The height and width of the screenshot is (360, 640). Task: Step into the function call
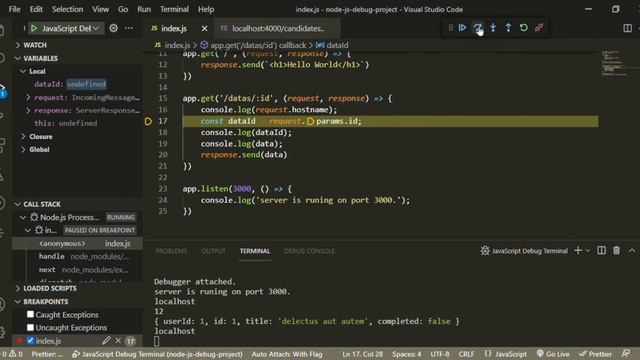493,28
